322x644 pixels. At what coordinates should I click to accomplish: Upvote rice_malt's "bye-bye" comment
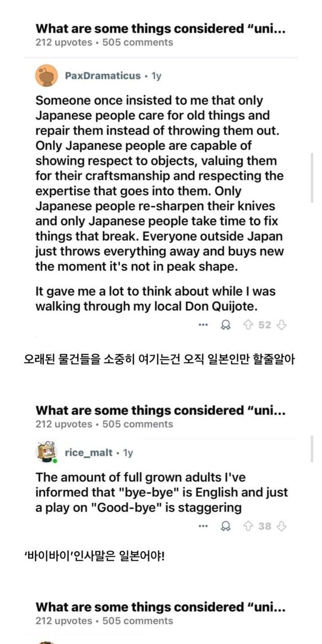[248, 526]
